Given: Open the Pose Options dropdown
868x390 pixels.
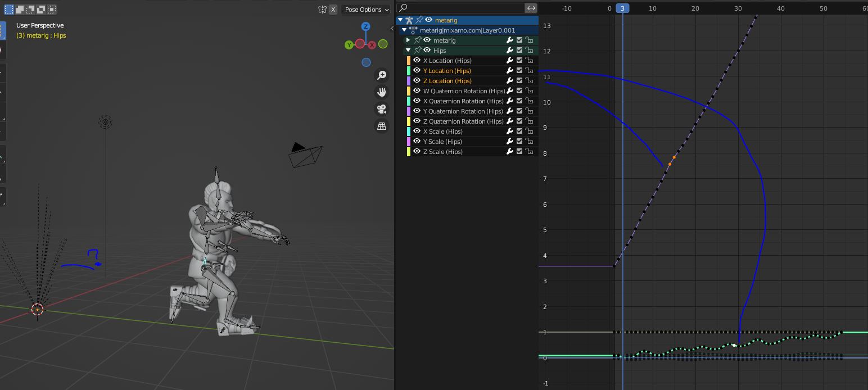Looking at the screenshot, I should point(365,10).
